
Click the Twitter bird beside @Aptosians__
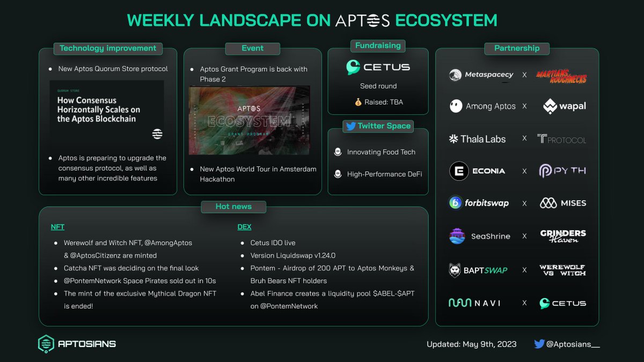click(539, 344)
